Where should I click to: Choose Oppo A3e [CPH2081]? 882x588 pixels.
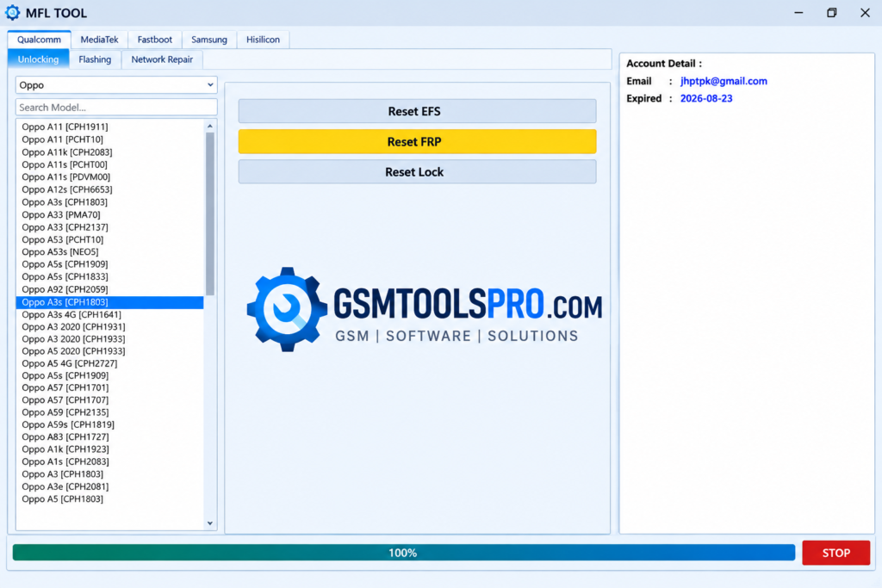109,486
